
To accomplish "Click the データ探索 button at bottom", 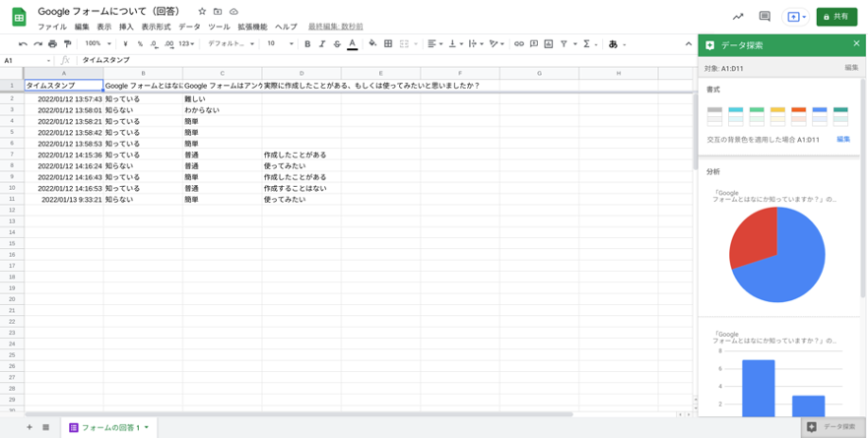I will (834, 427).
